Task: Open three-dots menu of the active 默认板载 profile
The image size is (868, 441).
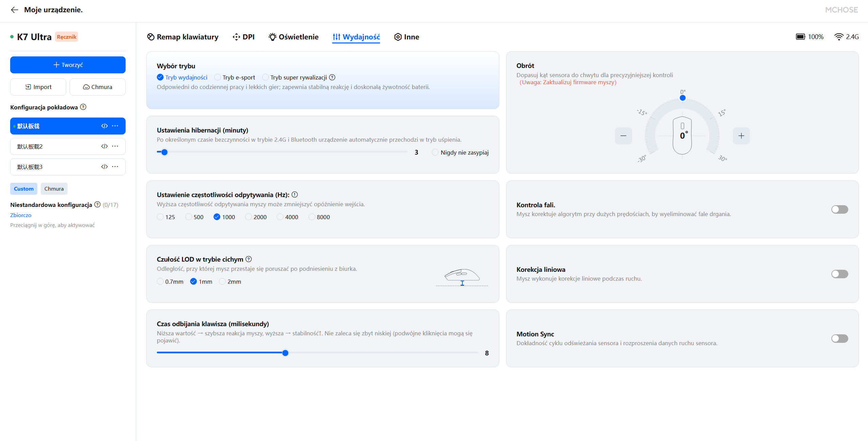Action: click(x=115, y=126)
